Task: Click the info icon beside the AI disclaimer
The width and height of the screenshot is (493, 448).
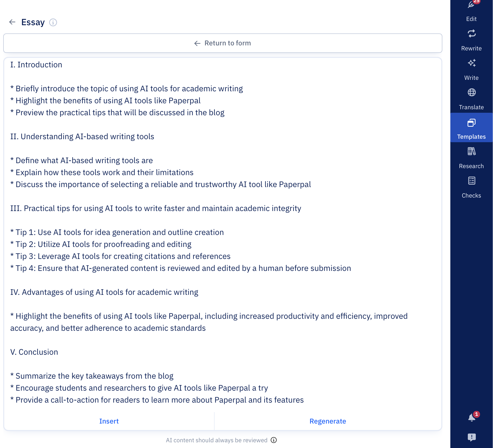Action: coord(274,440)
